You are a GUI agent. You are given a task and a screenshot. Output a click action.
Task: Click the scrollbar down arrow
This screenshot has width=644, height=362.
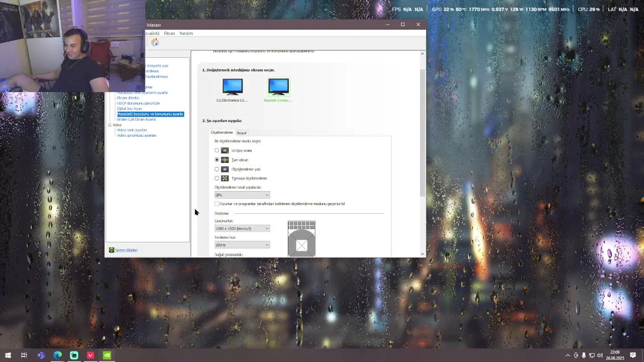pyautogui.click(x=422, y=254)
